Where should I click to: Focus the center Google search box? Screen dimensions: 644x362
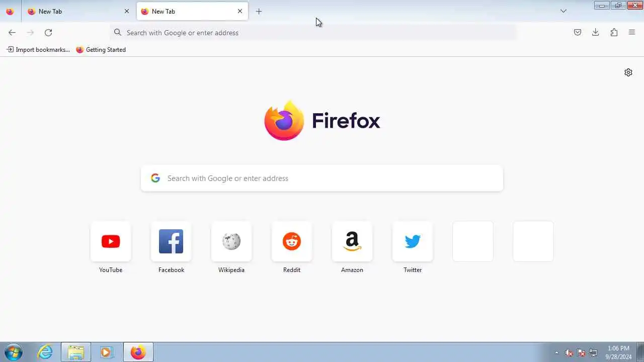[x=322, y=178]
